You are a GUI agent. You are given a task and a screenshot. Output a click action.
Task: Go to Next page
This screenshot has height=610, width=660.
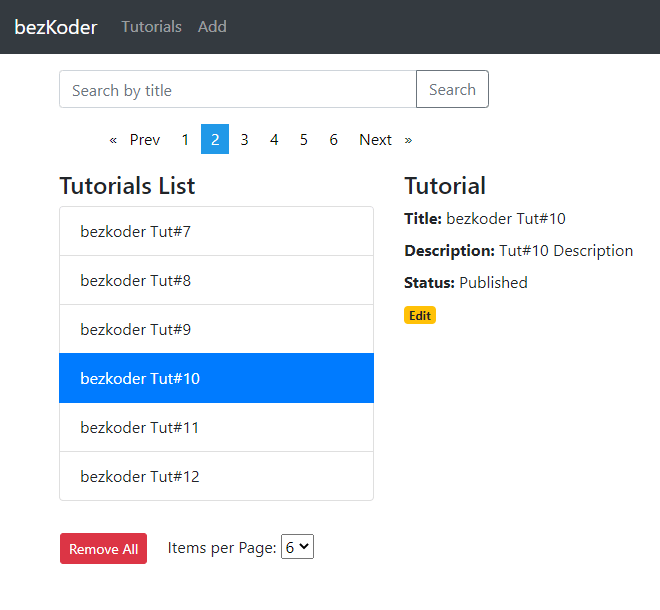coord(375,139)
